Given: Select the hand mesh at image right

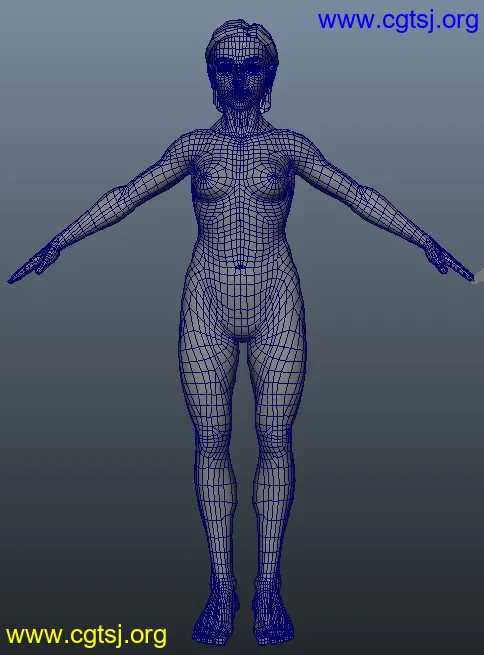Looking at the screenshot, I should 447,260.
